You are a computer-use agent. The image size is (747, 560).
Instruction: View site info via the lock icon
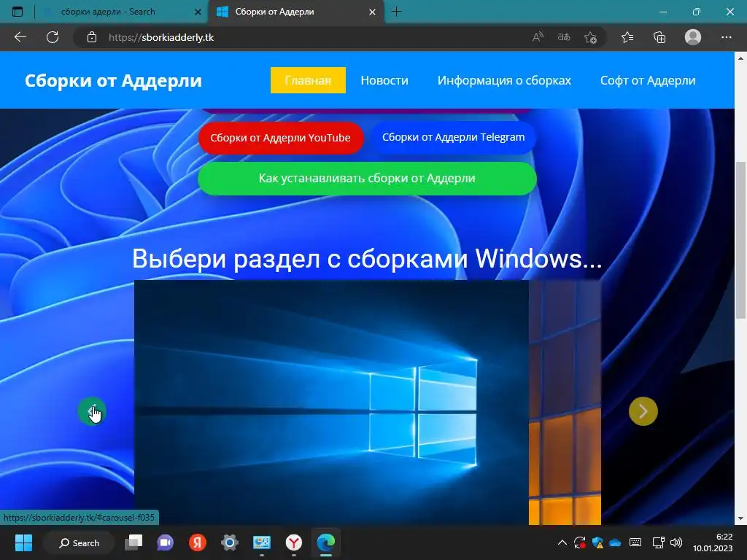[92, 37]
